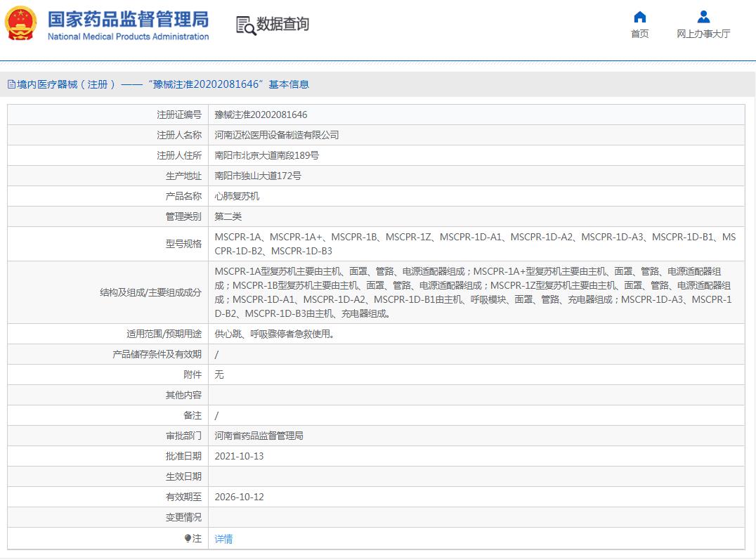Select approving department 河南省药品监督管理局
Image resolution: width=756 pixels, height=560 pixels.
259,436
